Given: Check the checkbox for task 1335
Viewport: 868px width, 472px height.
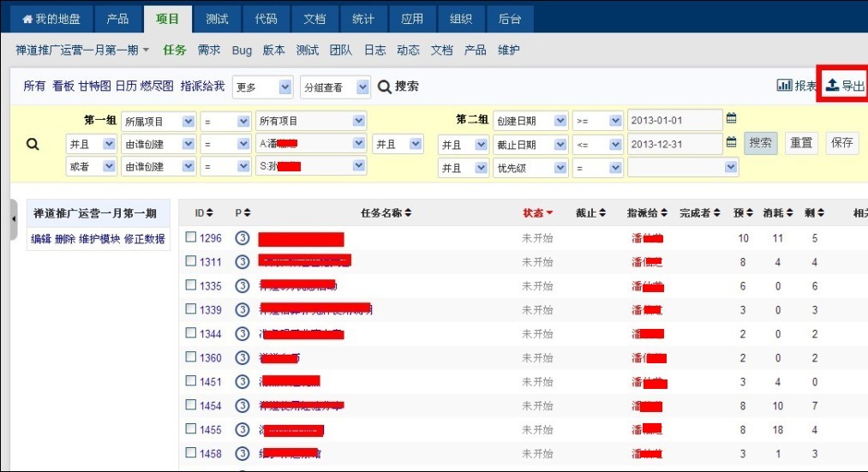Looking at the screenshot, I should pyautogui.click(x=191, y=284).
